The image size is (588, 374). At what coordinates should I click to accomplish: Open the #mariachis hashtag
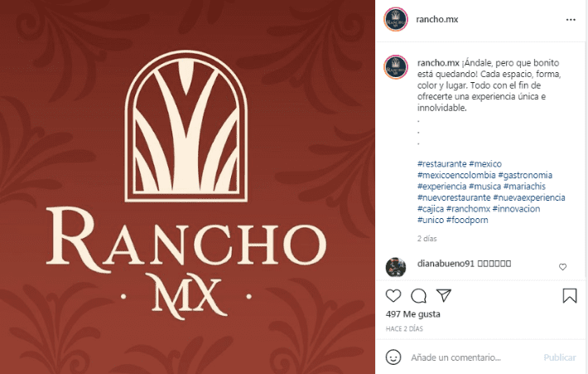(x=524, y=187)
